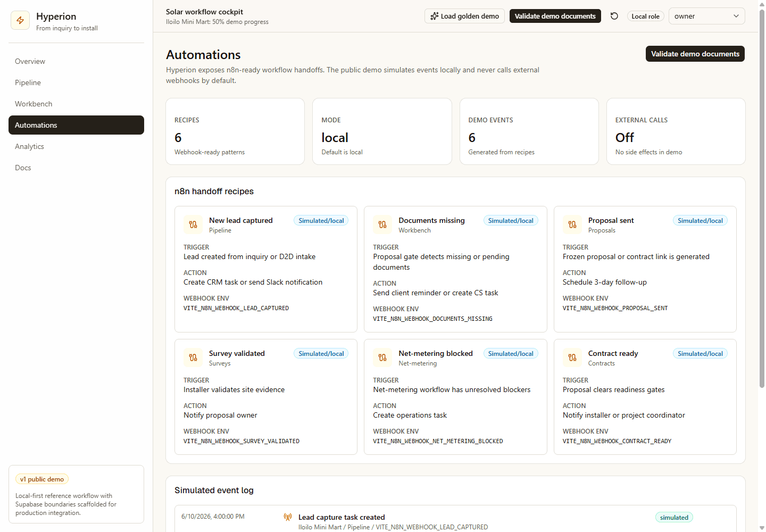Screen dimensions: 766x532
Task: Click the Lead capture task created entry
Action: coord(342,517)
